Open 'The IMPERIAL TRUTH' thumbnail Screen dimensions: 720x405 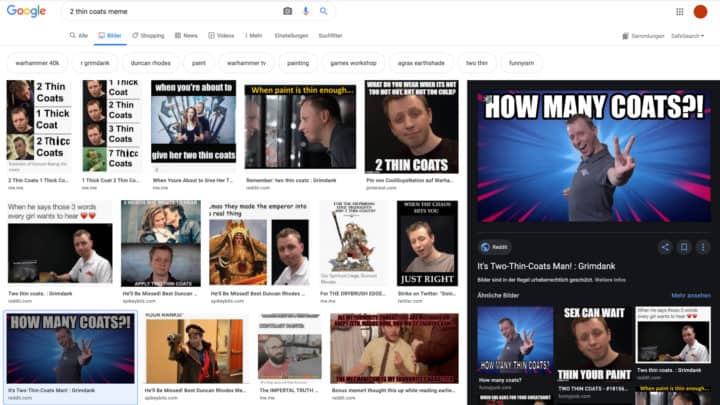(289, 349)
